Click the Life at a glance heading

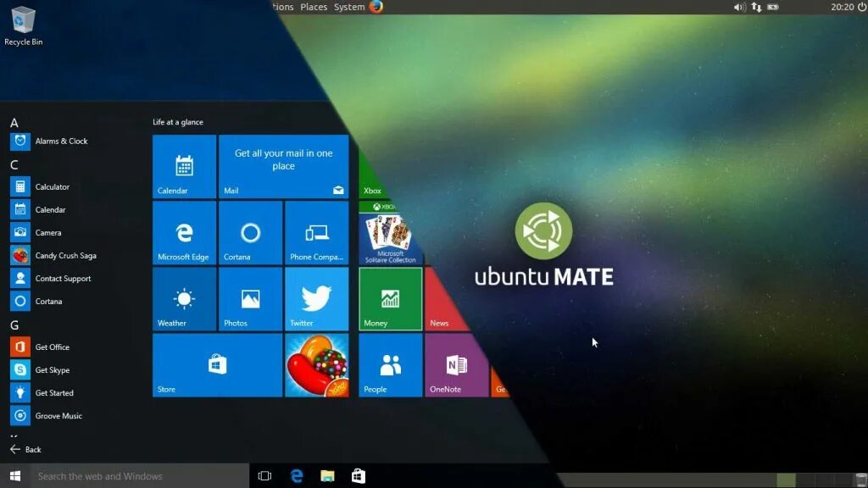(178, 122)
